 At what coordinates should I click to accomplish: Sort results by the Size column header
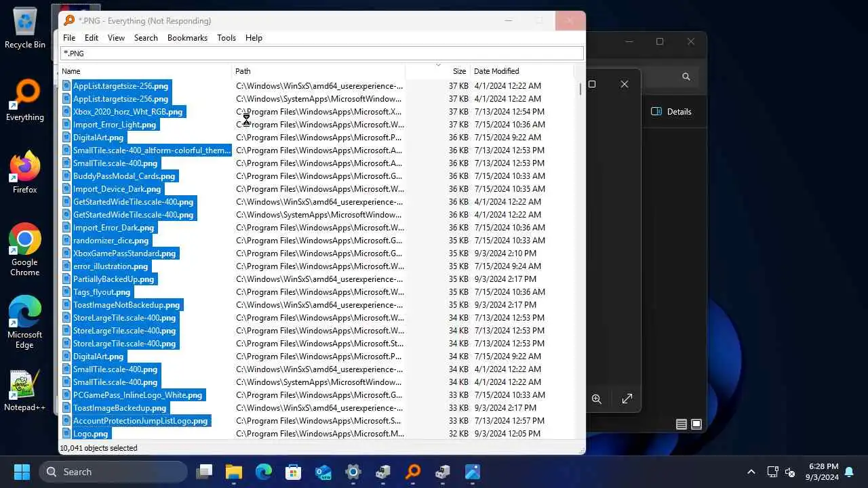point(438,71)
